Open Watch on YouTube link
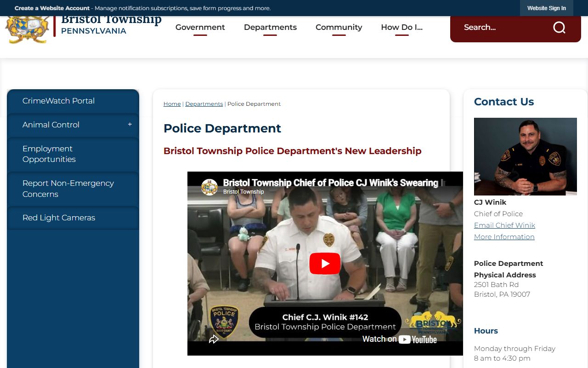Screen dimensions: 588x368 tap(400, 339)
